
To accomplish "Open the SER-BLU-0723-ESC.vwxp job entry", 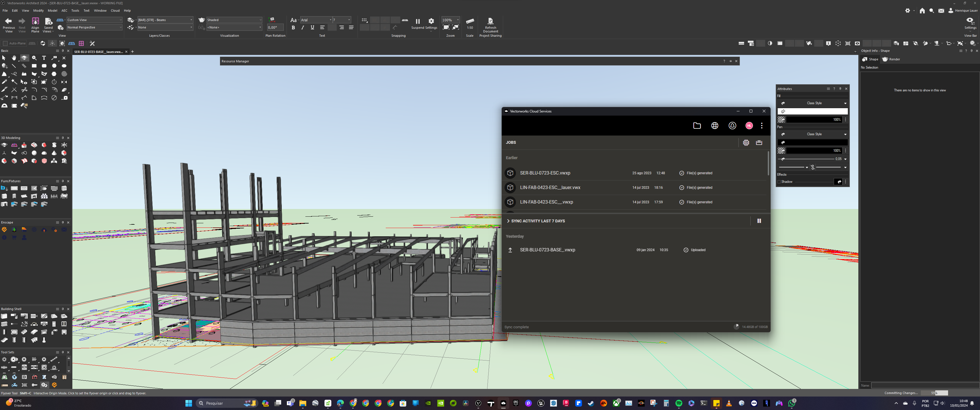I will [545, 173].
